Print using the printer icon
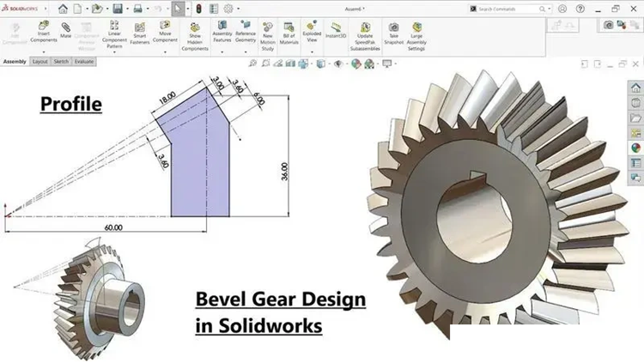 tap(138, 9)
